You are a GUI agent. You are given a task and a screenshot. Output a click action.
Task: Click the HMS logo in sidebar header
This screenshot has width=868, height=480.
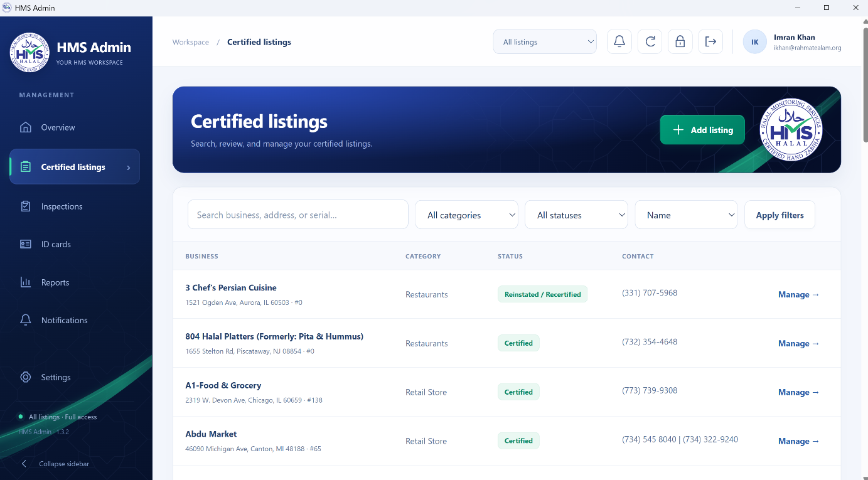tap(29, 53)
